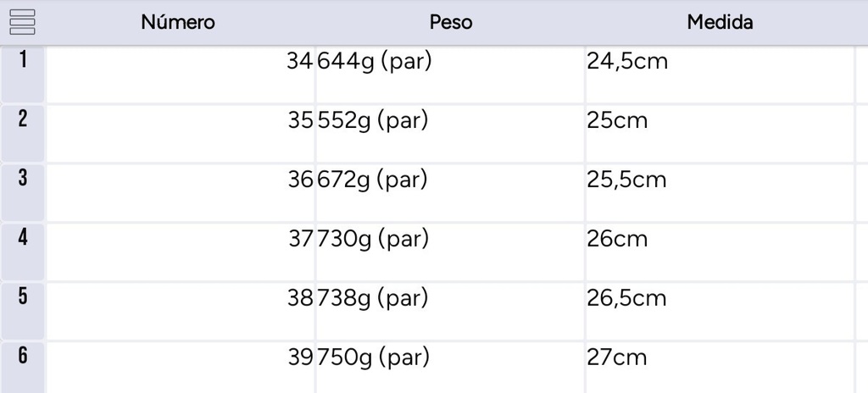Select the Peso column header
This screenshot has height=393, width=868.
tap(450, 22)
